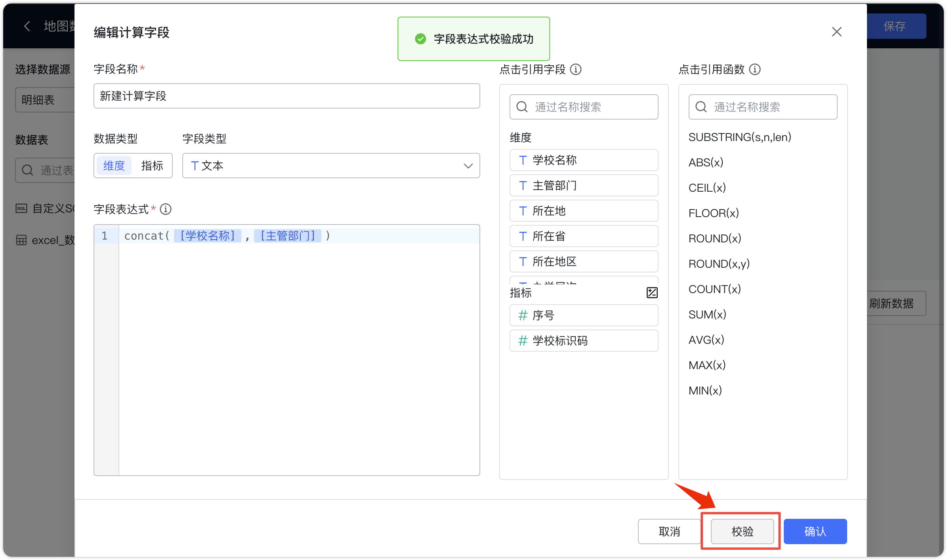Insert 所在地区 dimension field
Image resolution: width=947 pixels, height=560 pixels.
584,261
